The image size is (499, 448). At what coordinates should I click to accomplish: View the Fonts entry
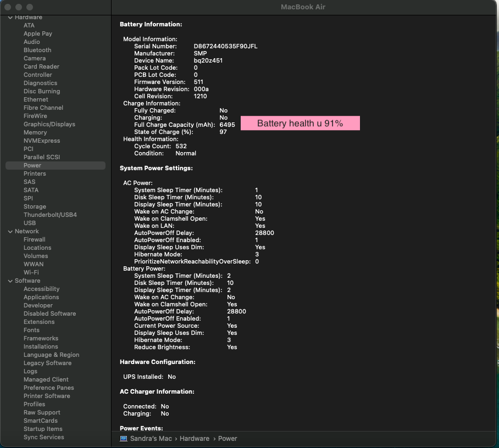[x=31, y=331]
